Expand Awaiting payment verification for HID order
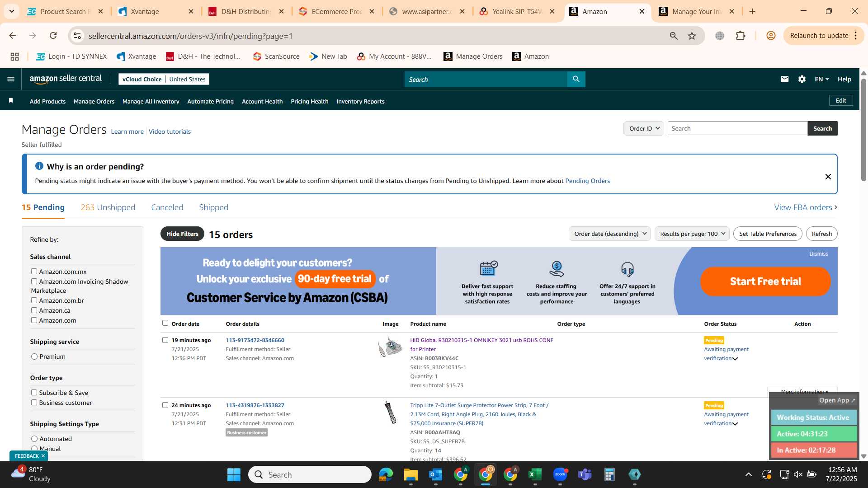 (735, 359)
